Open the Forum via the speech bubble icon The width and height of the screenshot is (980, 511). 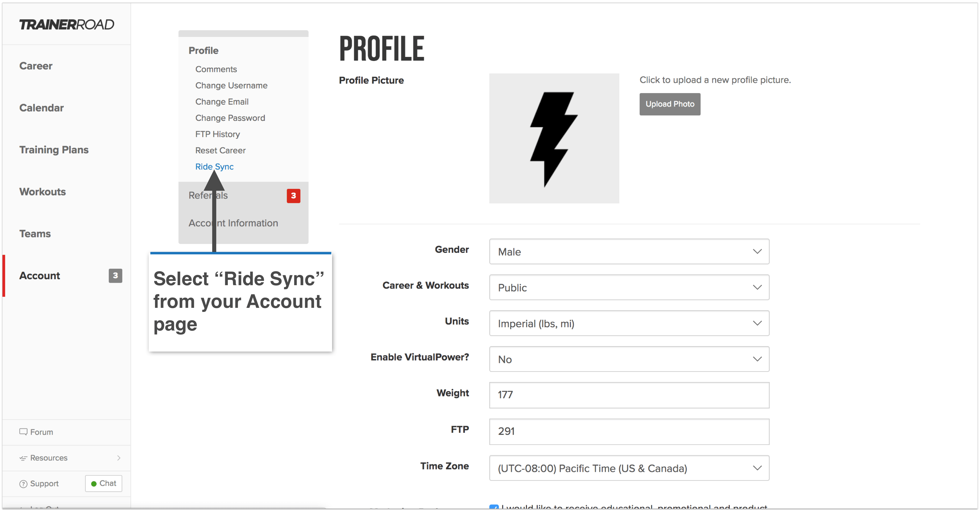[x=23, y=432]
